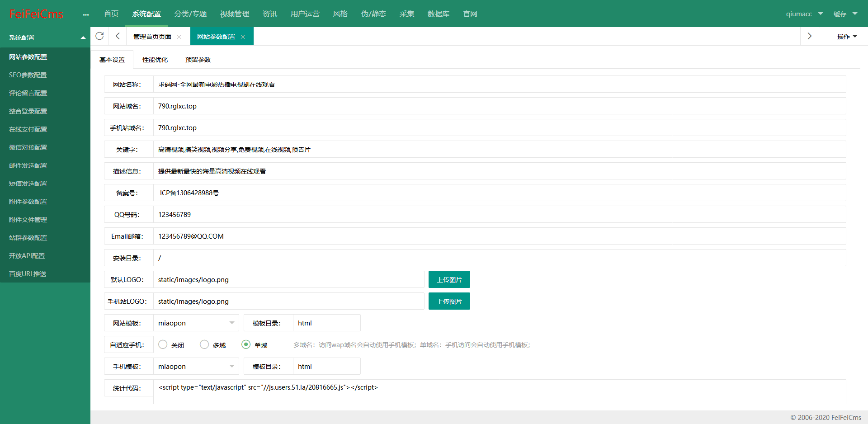The width and height of the screenshot is (868, 424).
Task: Click the tab scroll-right arrow icon
Action: click(x=809, y=36)
